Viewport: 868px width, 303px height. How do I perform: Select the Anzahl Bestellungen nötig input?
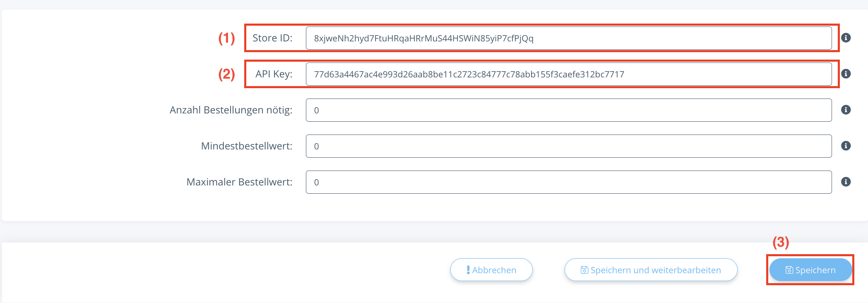pos(568,110)
